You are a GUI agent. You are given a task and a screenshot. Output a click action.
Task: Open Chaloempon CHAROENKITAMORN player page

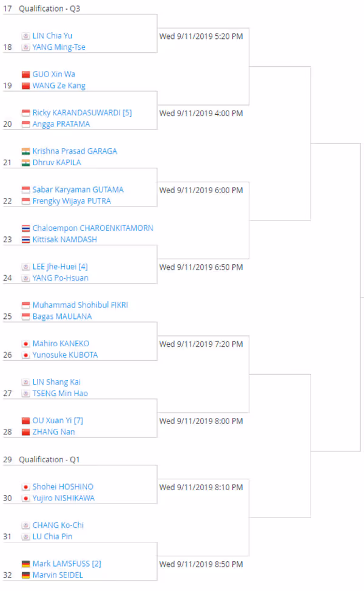(93, 228)
